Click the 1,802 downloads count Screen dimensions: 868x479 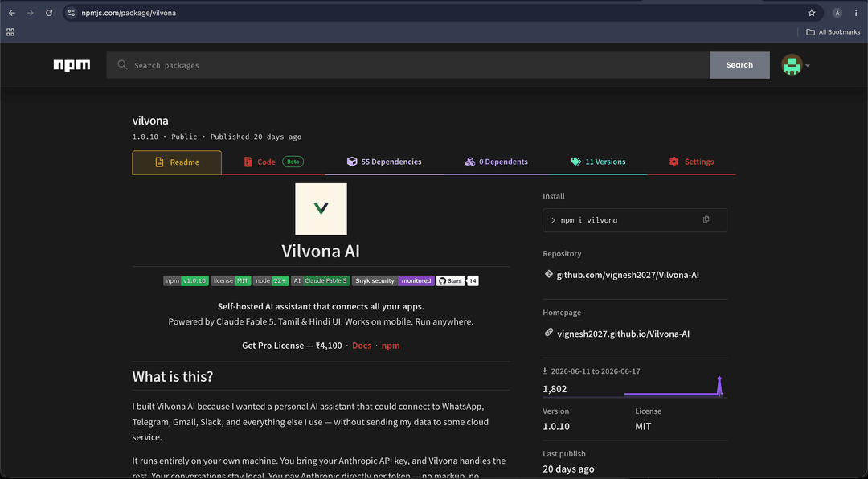[x=555, y=389]
